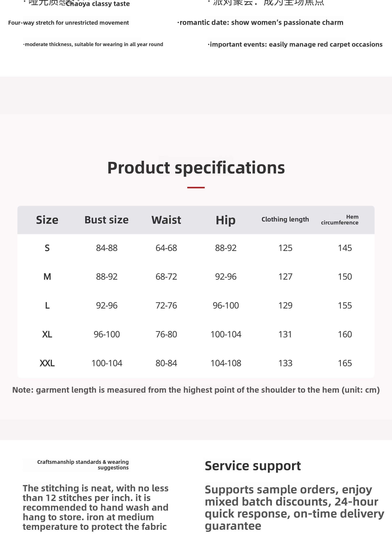Select hem circumference value 165
The image size is (392, 542).
point(345,363)
